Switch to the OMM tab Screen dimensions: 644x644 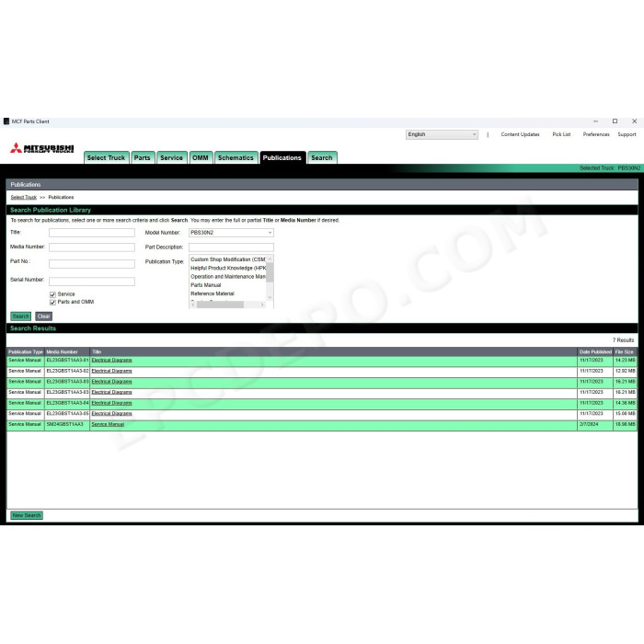[x=201, y=157]
